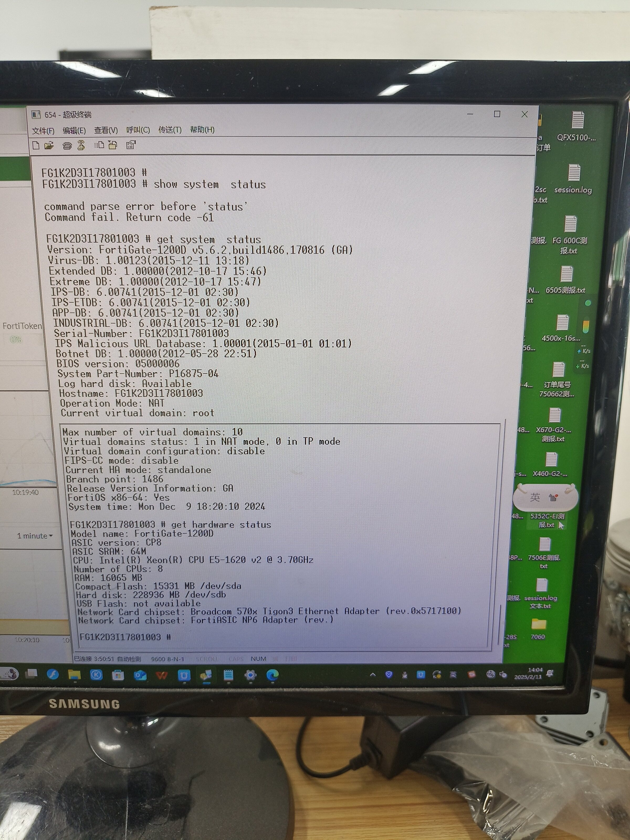Click the Disconnect toolbar icon

point(81,145)
